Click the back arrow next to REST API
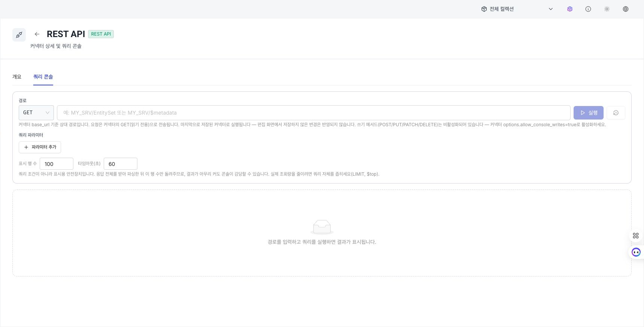The width and height of the screenshot is (644, 327). pos(37,34)
